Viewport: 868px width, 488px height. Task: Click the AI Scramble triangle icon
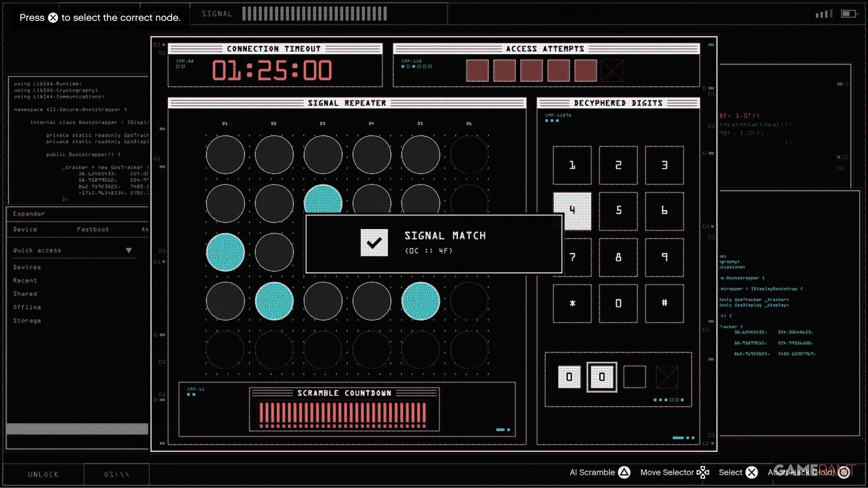[624, 472]
